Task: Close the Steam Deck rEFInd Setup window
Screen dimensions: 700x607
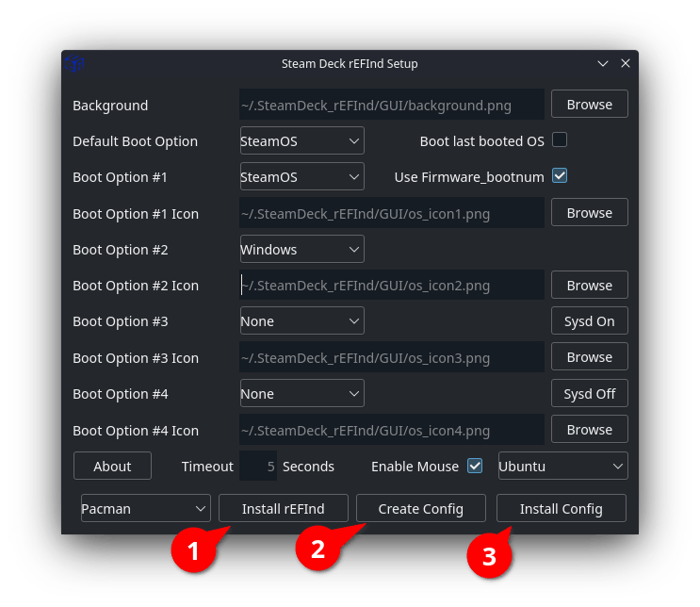Action: tap(626, 64)
